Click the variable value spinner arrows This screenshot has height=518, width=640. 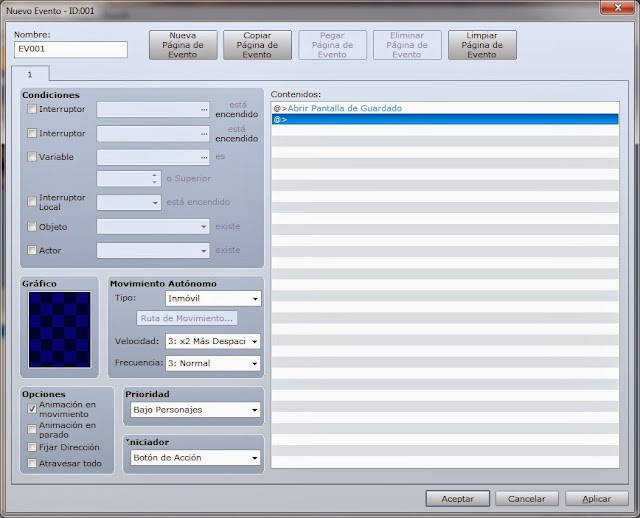tap(154, 179)
